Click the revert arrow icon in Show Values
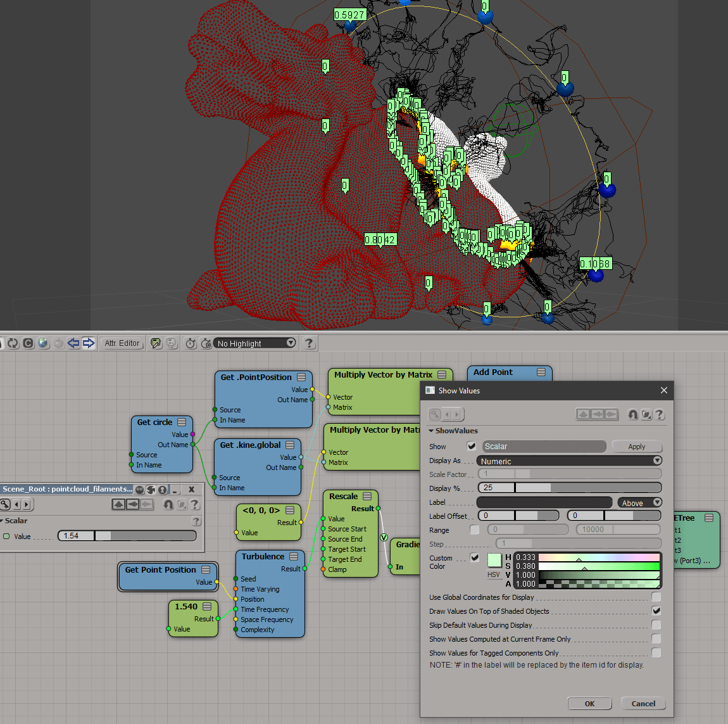728x724 pixels. 632,414
